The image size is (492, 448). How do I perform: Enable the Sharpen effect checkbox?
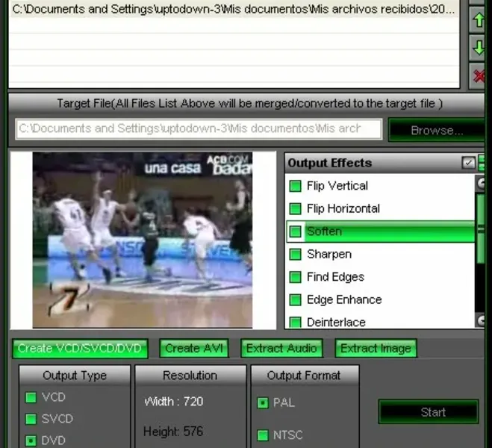[295, 254]
